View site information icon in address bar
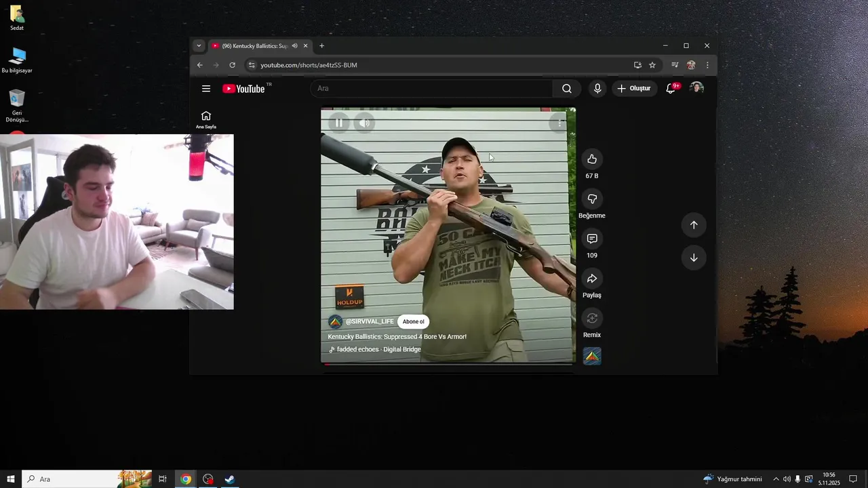The width and height of the screenshot is (868, 488). click(x=252, y=65)
